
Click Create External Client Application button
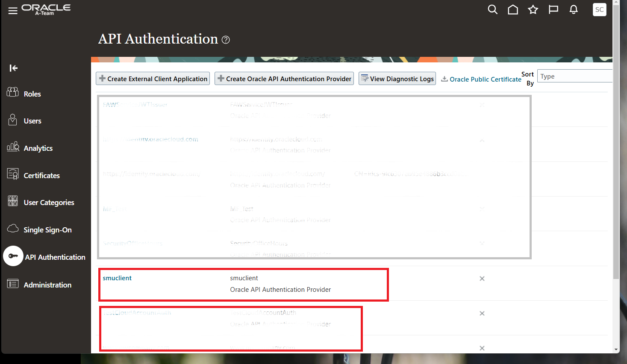pyautogui.click(x=153, y=79)
